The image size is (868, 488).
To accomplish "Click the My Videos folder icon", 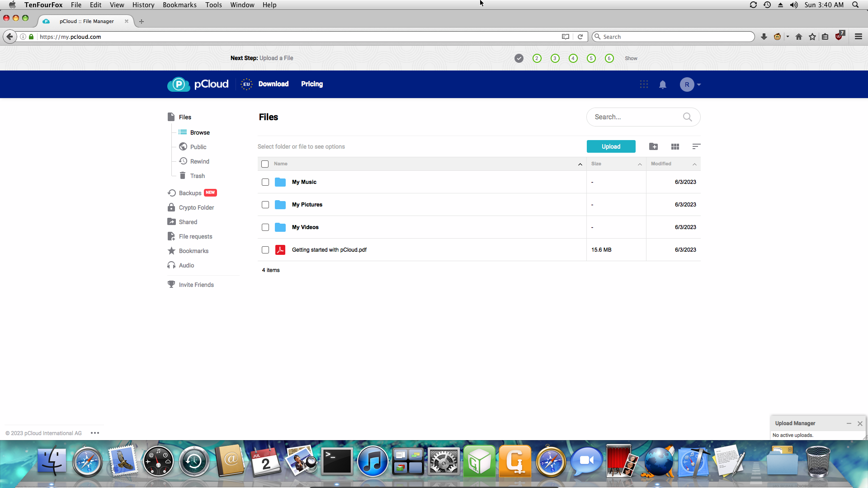I will coord(280,227).
